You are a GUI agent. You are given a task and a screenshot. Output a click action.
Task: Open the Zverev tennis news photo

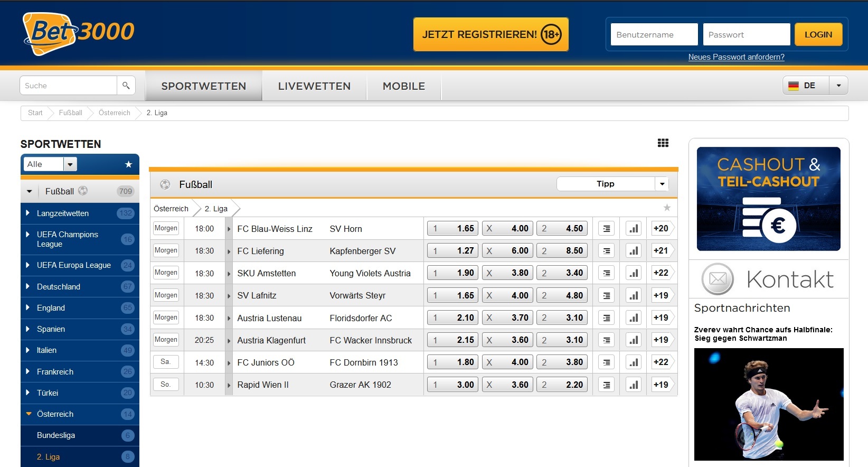(769, 404)
